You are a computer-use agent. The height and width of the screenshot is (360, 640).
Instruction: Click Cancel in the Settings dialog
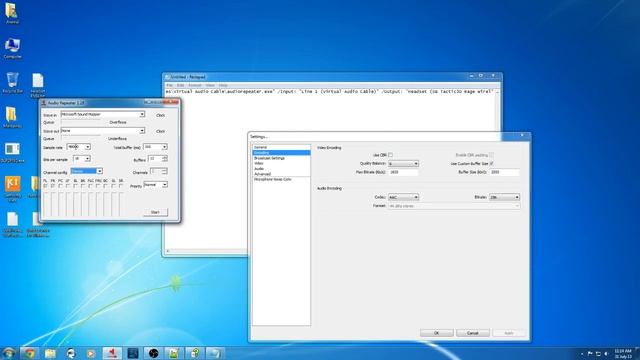[473, 333]
